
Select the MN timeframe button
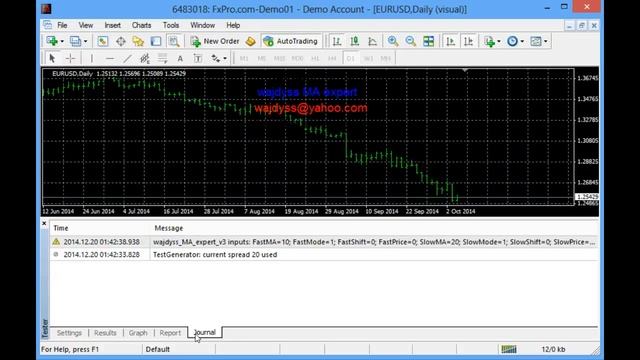(x=385, y=58)
